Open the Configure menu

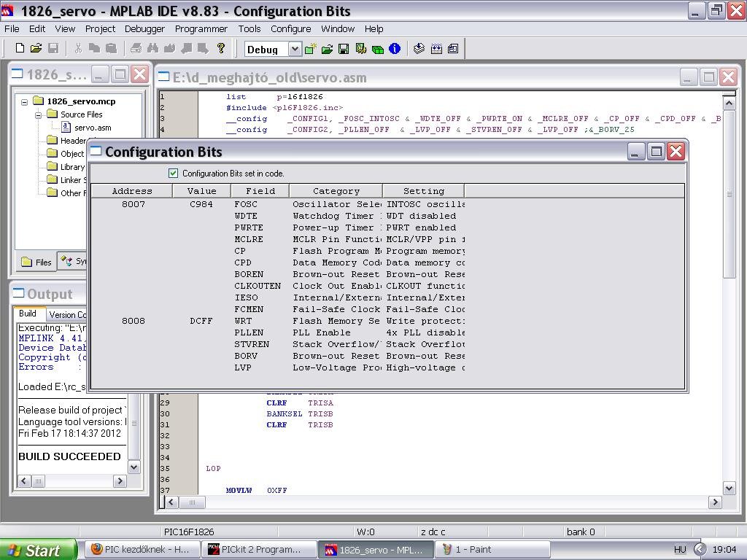pyautogui.click(x=290, y=28)
